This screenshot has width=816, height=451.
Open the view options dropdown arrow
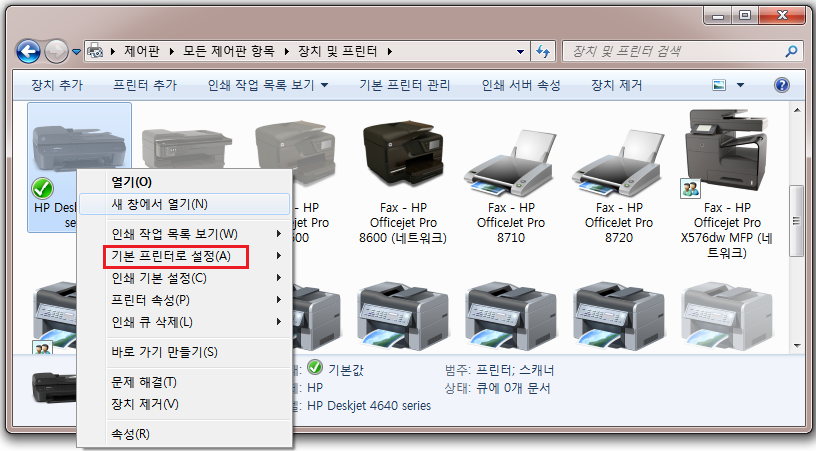point(740,85)
